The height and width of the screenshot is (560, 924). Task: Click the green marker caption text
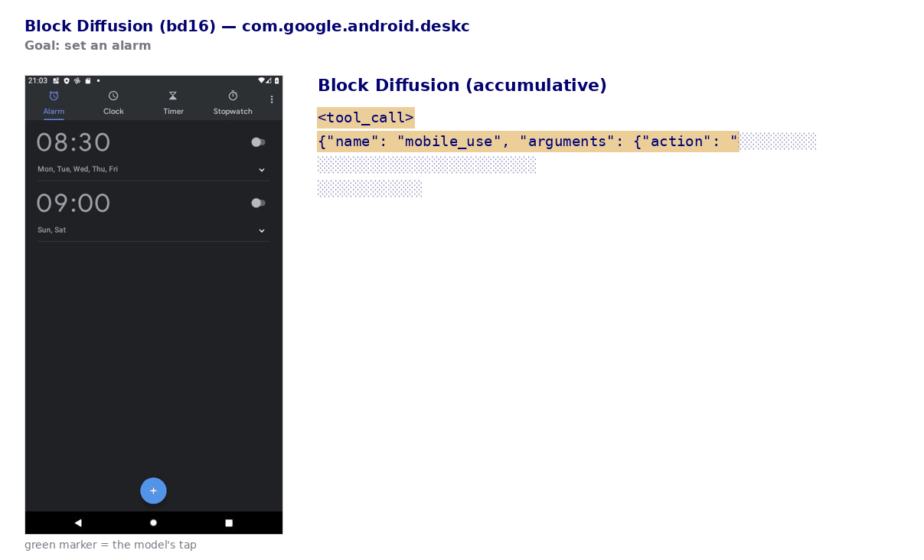pos(110,545)
